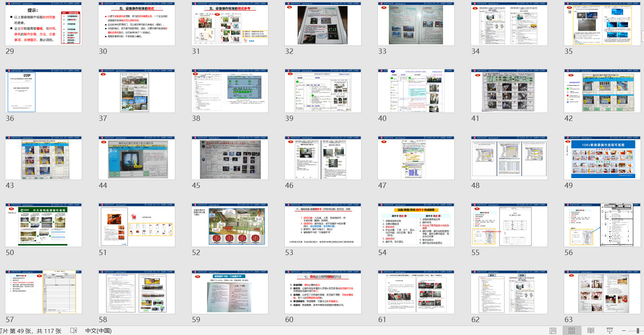Select slide 50 green-header thumbnail
644x335 pixels.
44,225
